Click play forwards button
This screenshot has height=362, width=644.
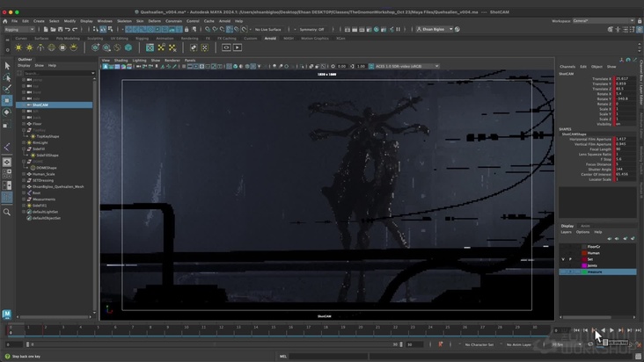click(x=612, y=330)
